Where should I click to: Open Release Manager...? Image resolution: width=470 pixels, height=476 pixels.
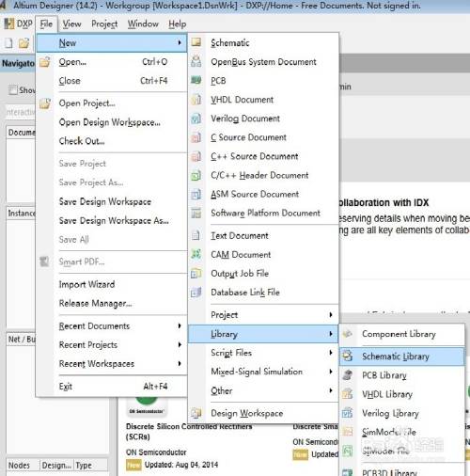112,303
